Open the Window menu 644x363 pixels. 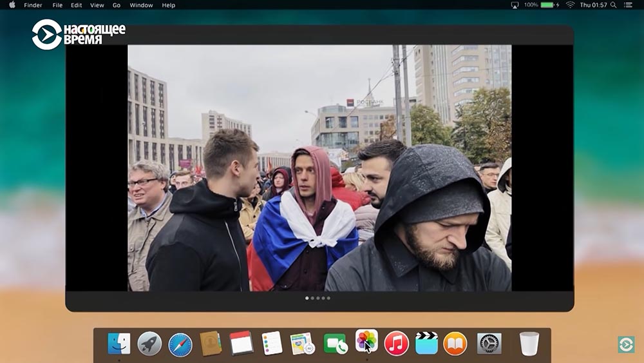click(x=141, y=5)
